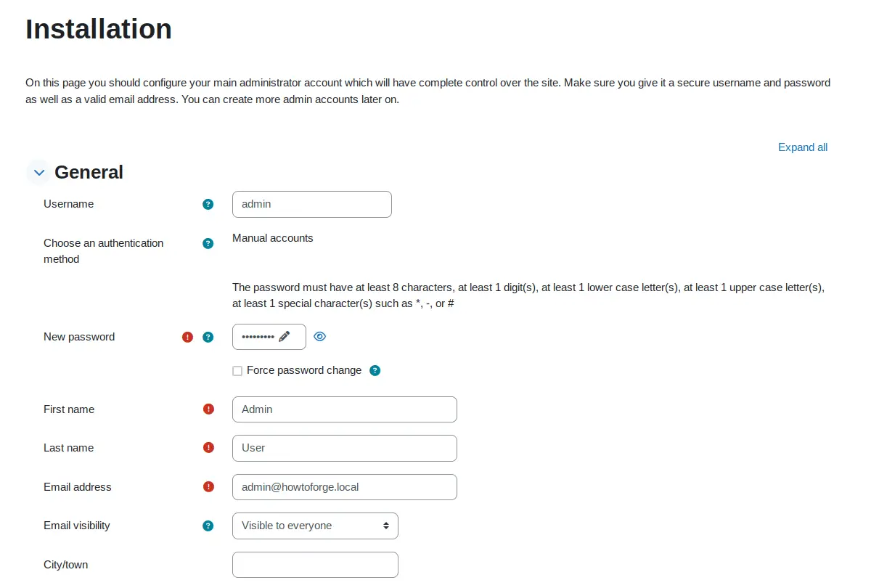The height and width of the screenshot is (588, 871).
Task: Click the required icon beside Last name
Action: point(209,448)
